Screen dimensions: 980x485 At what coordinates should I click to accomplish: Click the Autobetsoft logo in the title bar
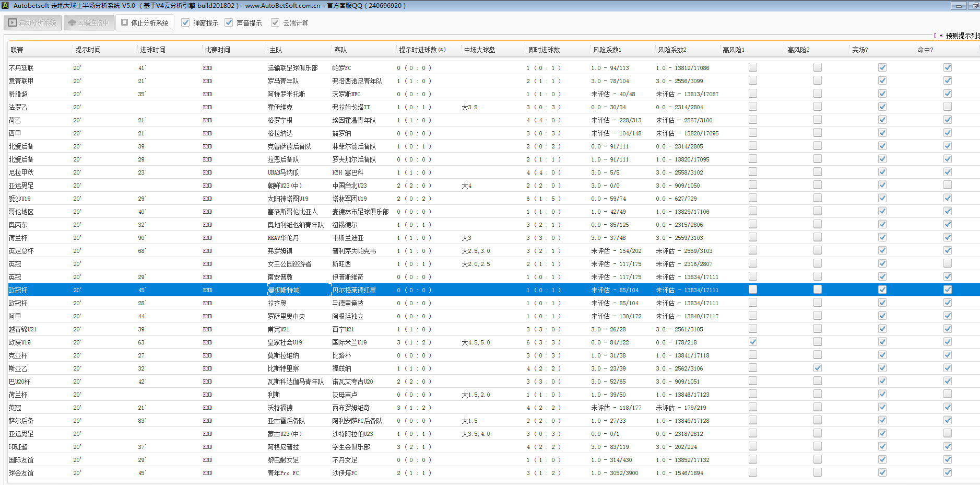[x=6, y=5]
